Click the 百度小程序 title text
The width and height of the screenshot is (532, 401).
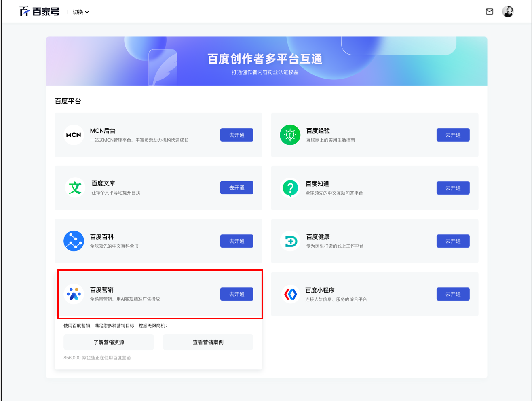click(320, 290)
